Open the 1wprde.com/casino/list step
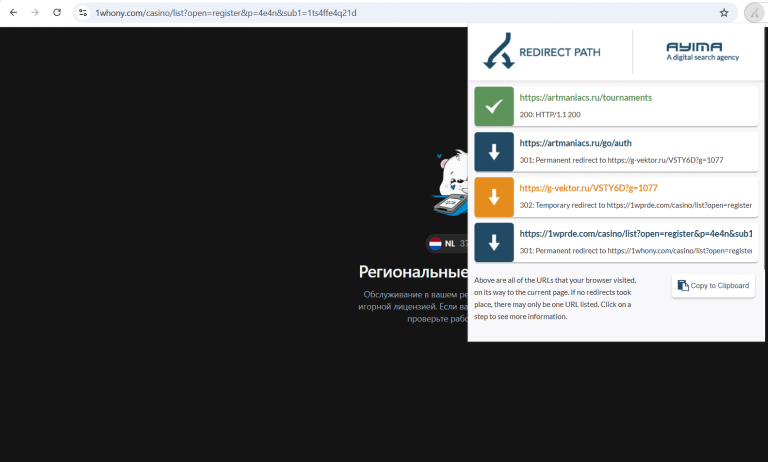Viewport: 768px width, 462px height. 616,243
